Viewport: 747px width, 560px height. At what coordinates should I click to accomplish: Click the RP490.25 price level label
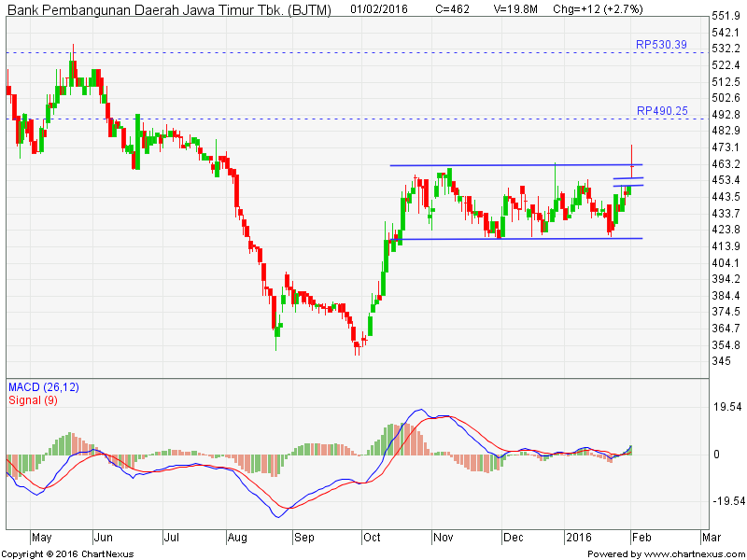point(661,111)
